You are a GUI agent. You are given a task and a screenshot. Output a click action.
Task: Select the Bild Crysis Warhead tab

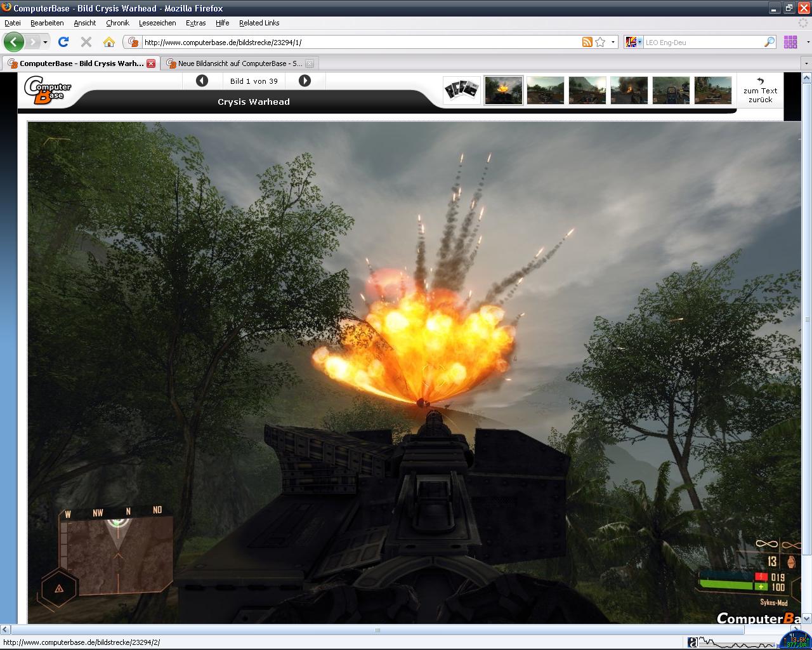[x=81, y=63]
